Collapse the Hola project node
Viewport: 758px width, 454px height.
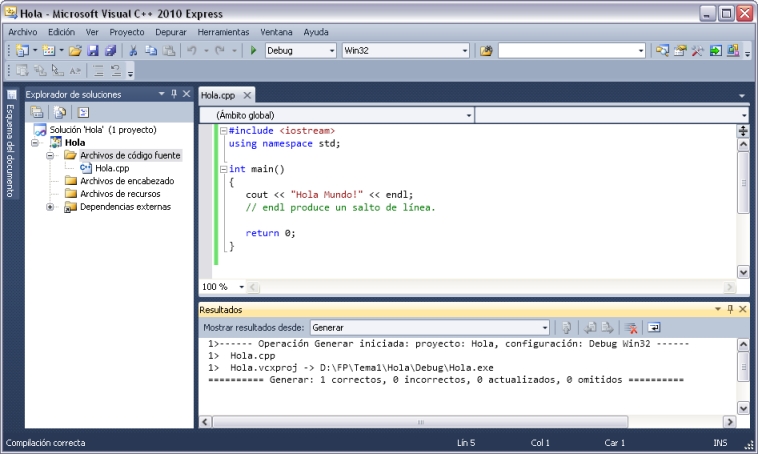(35, 143)
